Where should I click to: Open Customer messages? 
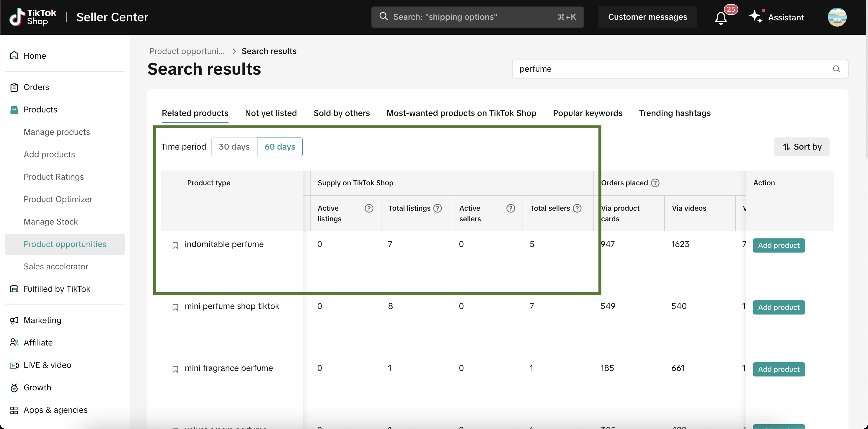point(647,17)
